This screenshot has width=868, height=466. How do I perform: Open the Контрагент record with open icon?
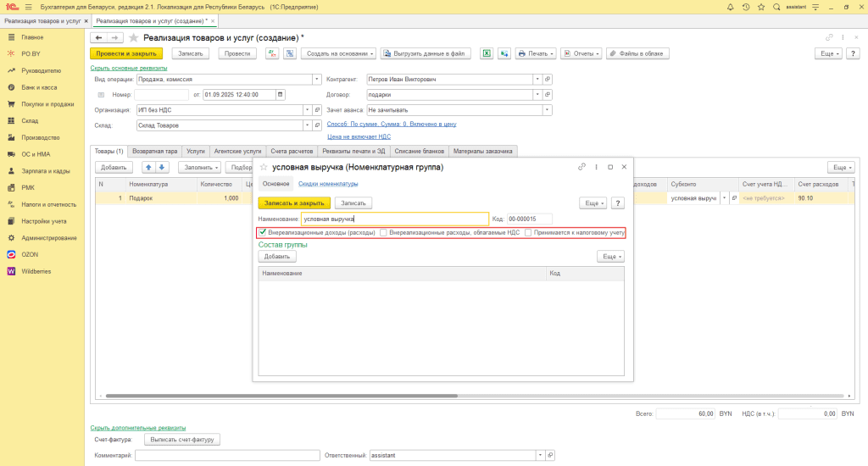click(548, 79)
